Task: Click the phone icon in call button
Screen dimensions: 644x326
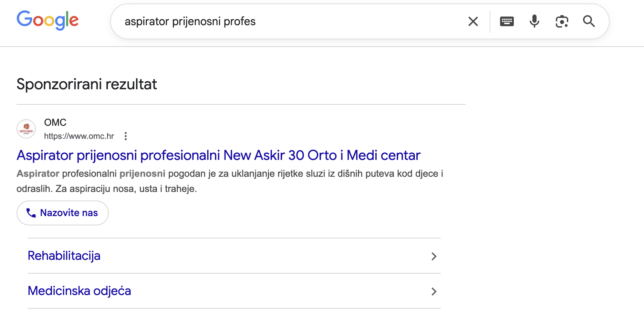Action: (31, 213)
